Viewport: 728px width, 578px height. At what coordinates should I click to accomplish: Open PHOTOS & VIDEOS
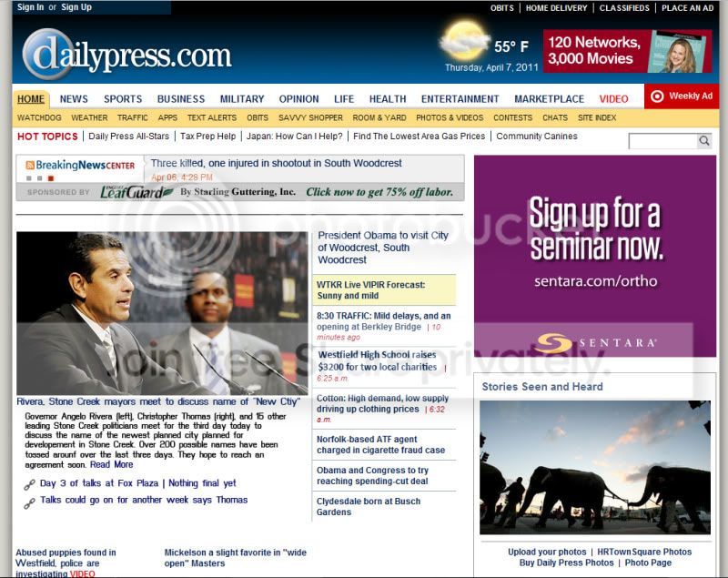click(450, 118)
